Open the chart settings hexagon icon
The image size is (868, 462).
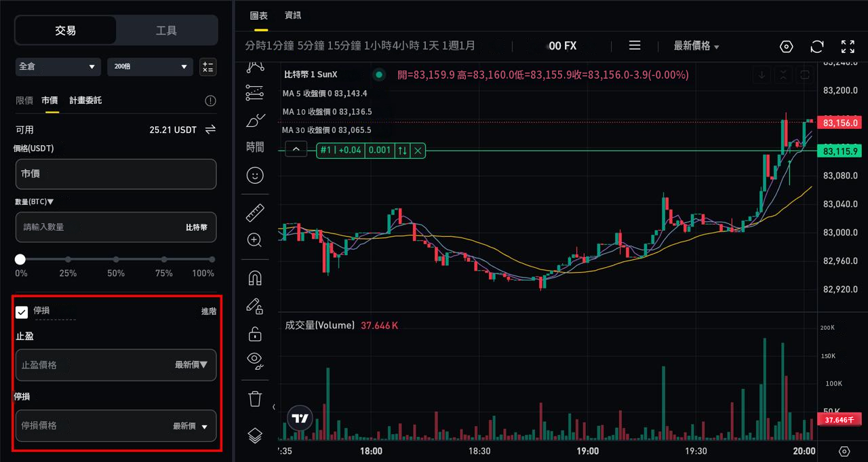click(x=787, y=46)
